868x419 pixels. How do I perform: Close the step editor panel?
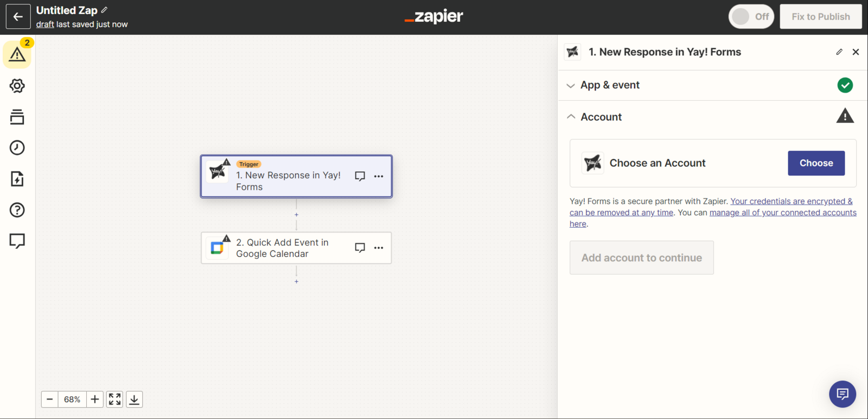(x=856, y=52)
